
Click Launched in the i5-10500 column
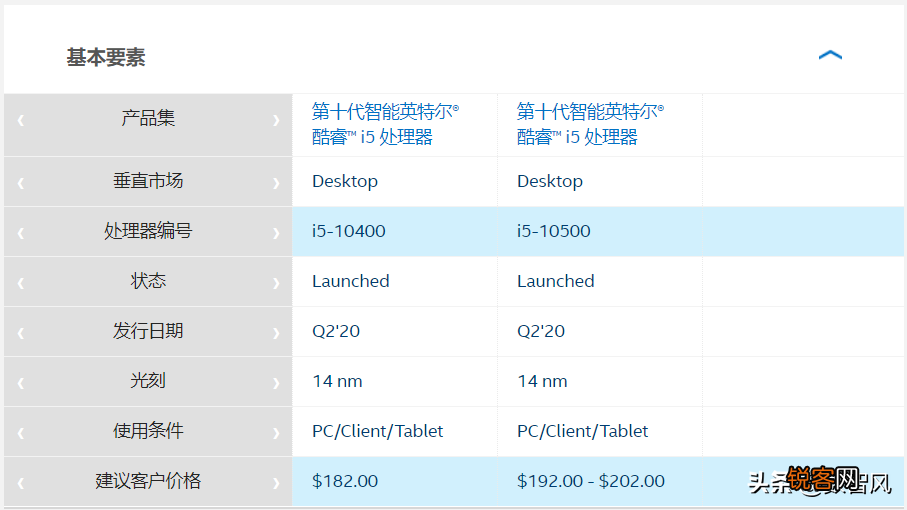click(555, 281)
